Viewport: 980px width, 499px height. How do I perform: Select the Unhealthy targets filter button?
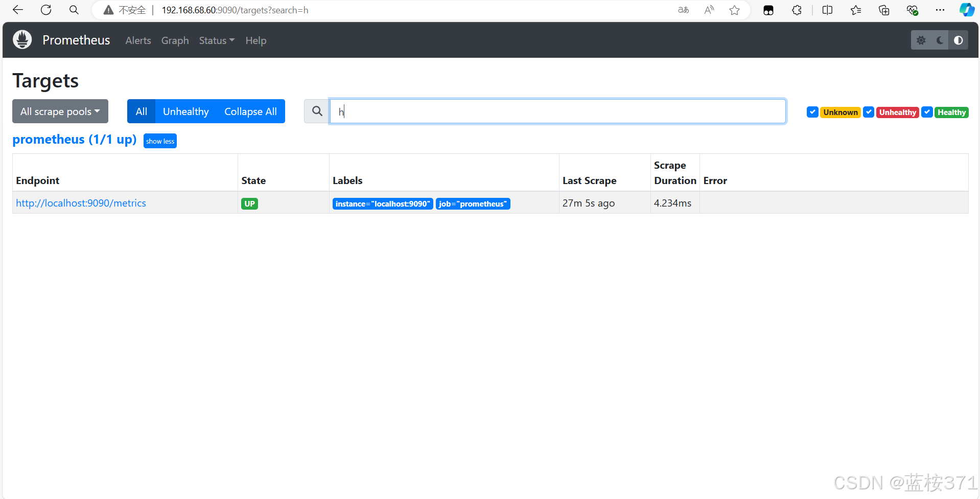pyautogui.click(x=185, y=111)
